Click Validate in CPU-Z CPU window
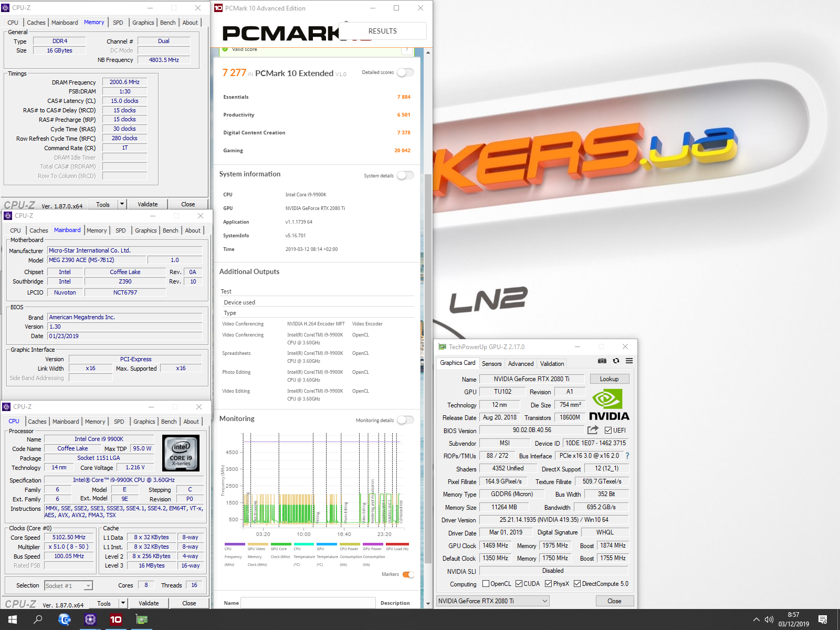 coord(149,603)
